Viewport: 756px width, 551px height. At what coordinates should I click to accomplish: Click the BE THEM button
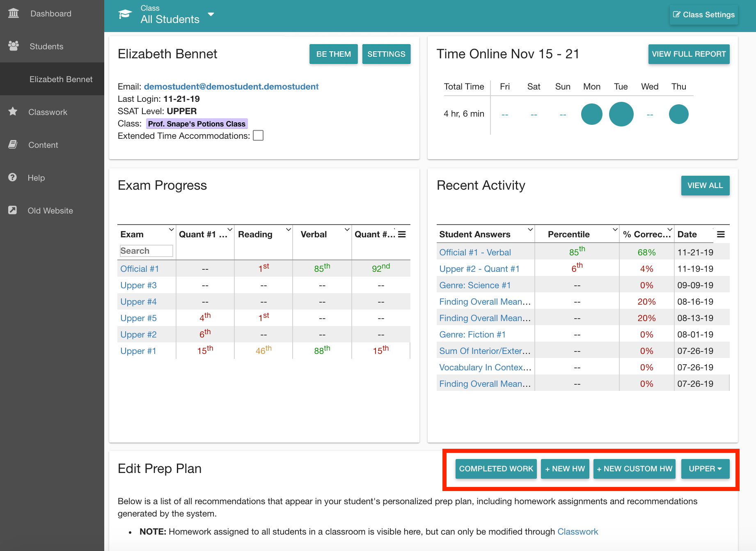point(334,54)
